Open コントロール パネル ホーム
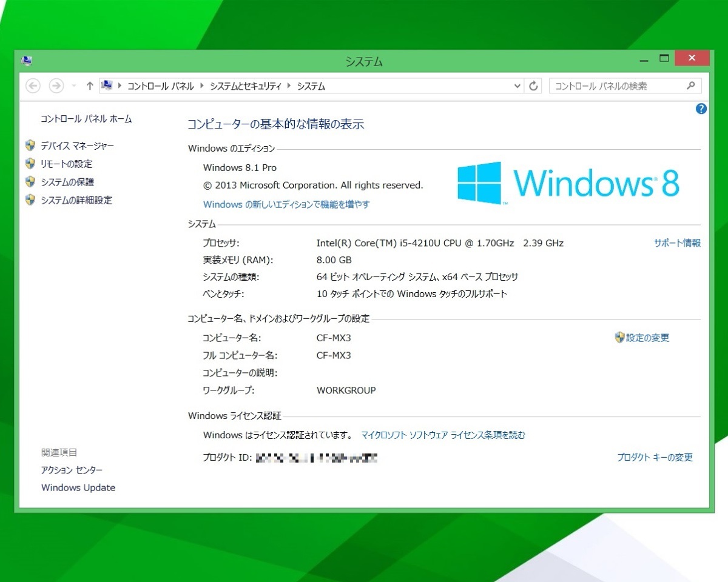 (86, 119)
